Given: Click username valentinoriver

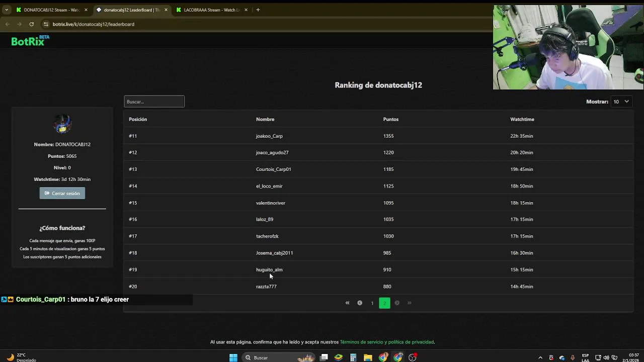Looking at the screenshot, I should (x=271, y=203).
